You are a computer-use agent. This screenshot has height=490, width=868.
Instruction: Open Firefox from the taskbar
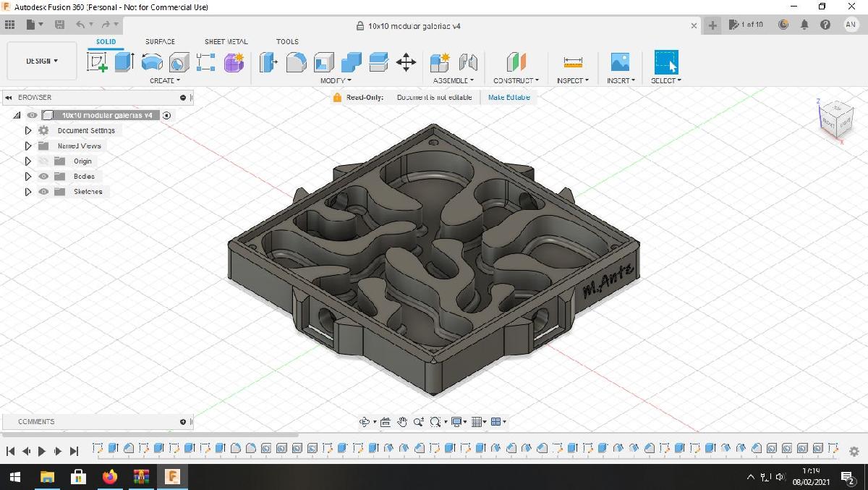pos(110,477)
